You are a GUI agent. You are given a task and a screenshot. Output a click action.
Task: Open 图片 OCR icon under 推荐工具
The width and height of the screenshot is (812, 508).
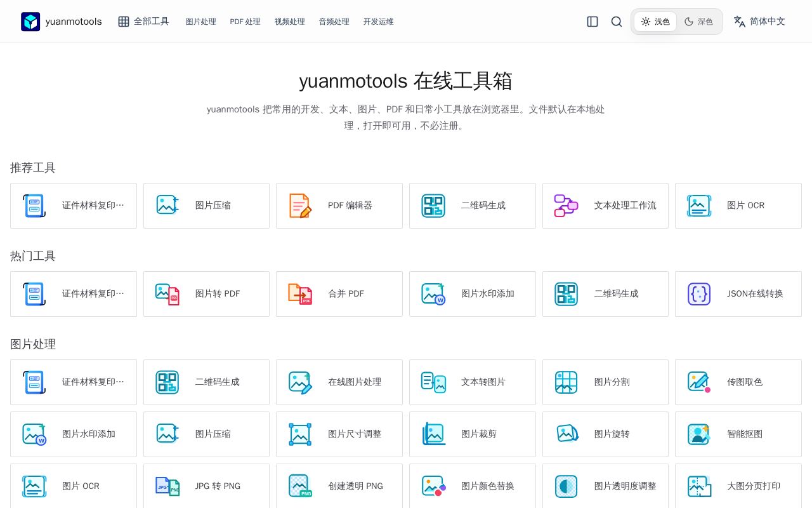(699, 206)
